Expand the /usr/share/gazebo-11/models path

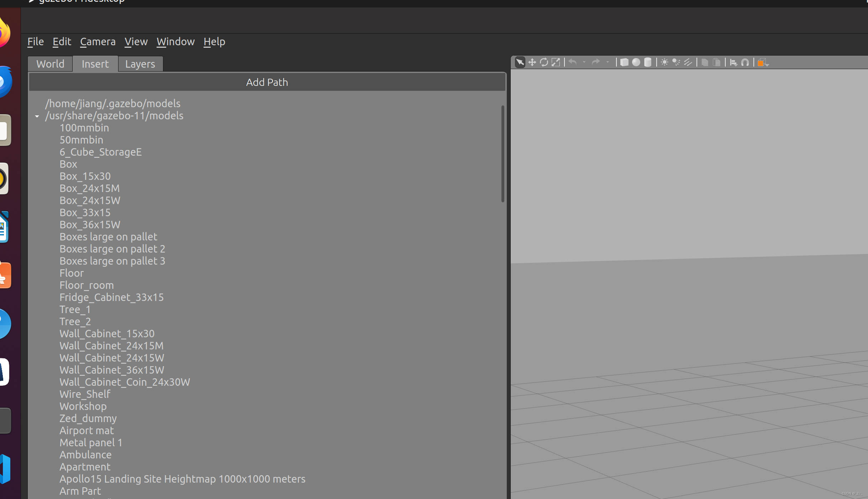coord(38,116)
